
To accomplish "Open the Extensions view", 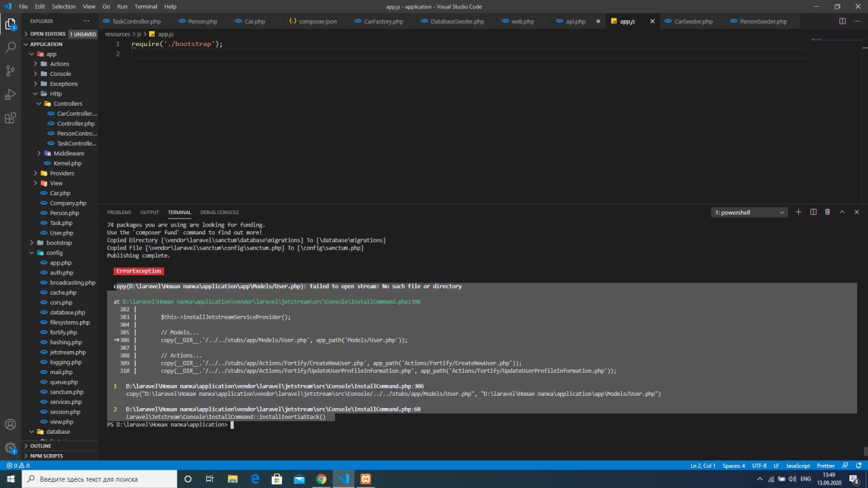I will [10, 118].
